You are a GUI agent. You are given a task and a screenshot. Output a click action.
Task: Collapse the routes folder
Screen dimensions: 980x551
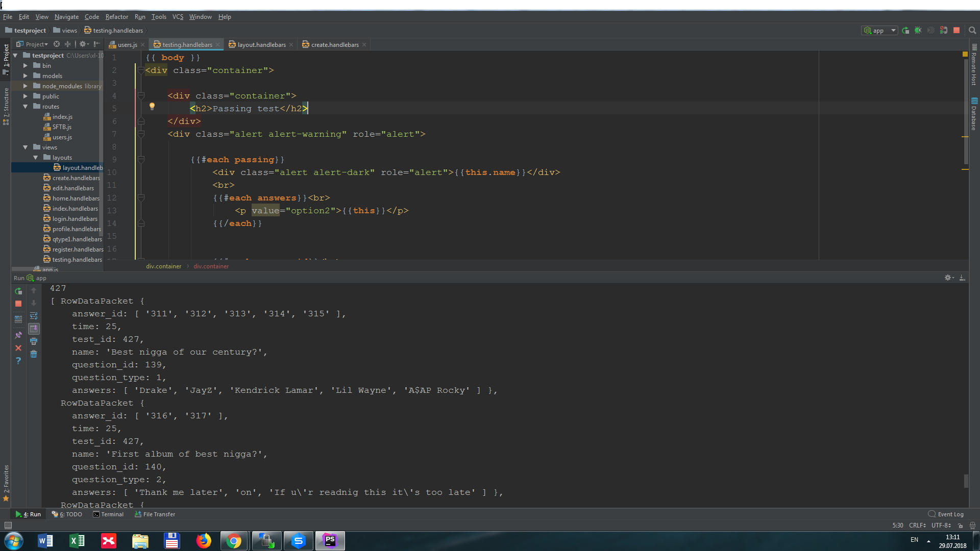coord(26,107)
